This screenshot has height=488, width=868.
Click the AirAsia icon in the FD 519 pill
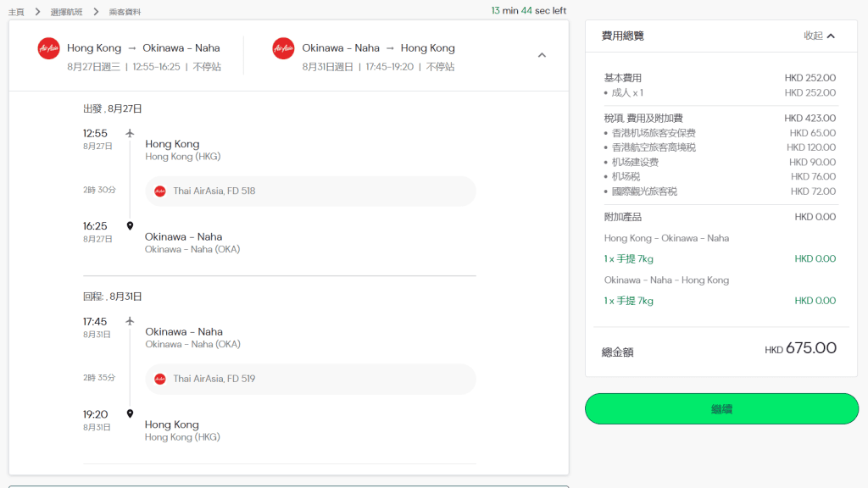click(x=160, y=379)
